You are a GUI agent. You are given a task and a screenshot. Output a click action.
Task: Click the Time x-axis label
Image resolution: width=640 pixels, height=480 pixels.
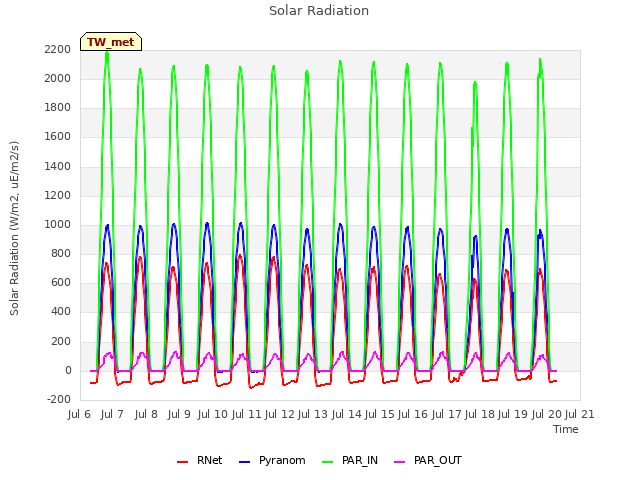point(566,429)
